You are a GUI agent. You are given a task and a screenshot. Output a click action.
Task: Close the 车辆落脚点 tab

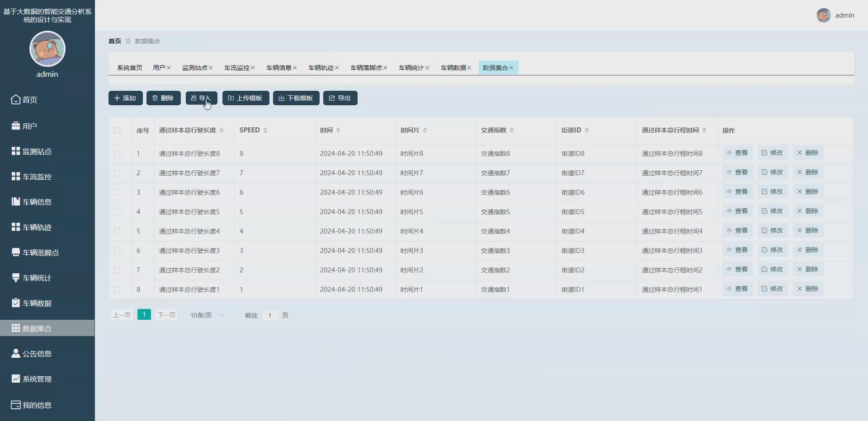click(x=385, y=68)
